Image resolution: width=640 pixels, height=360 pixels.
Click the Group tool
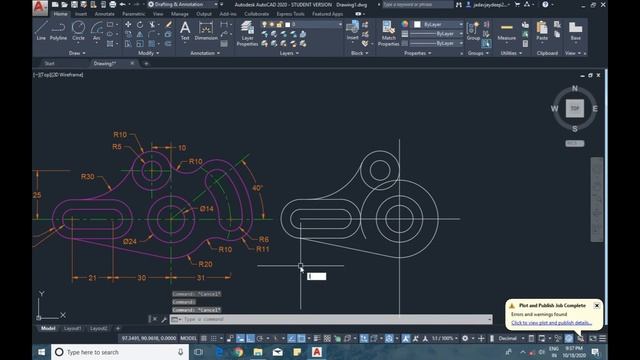click(x=473, y=31)
